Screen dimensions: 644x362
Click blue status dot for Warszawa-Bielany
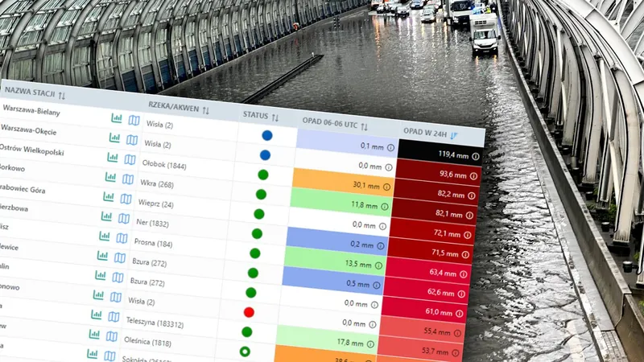point(266,136)
